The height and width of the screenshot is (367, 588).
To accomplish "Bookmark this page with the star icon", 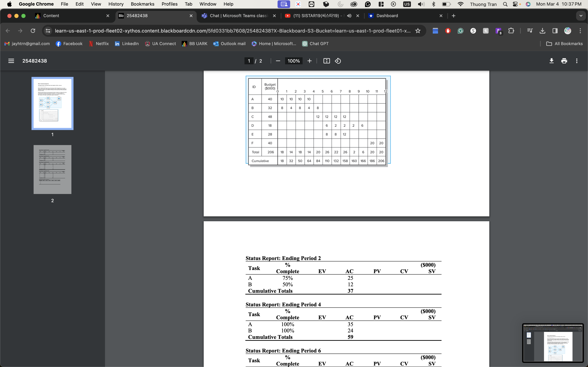I will [418, 31].
